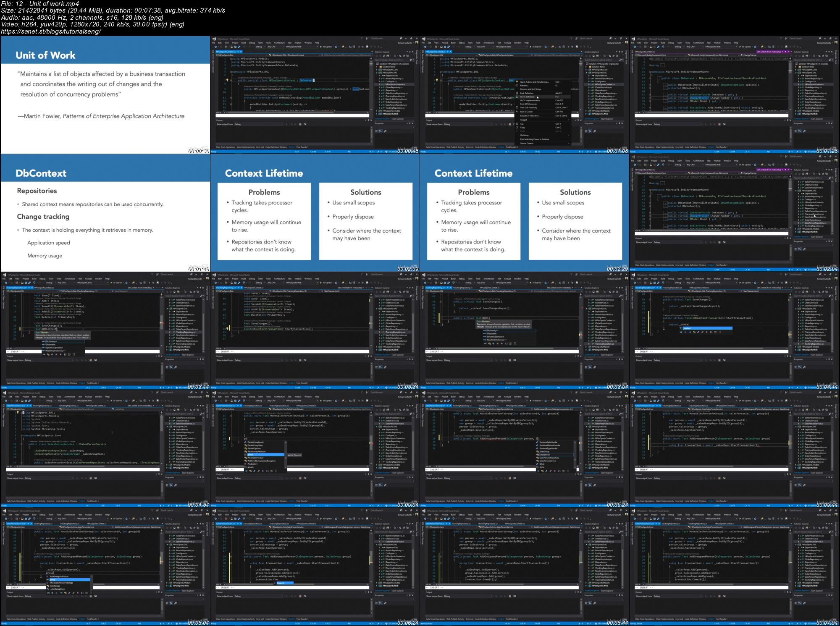This screenshot has height=626, width=840.
Task: Select the frame stamped 00:00:48
Action: tap(315, 95)
